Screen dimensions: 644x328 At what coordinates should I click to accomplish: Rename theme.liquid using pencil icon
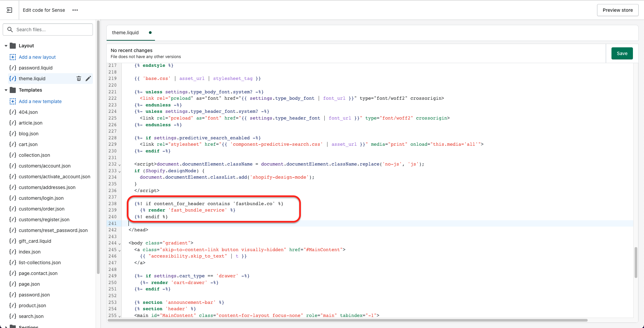88,79
